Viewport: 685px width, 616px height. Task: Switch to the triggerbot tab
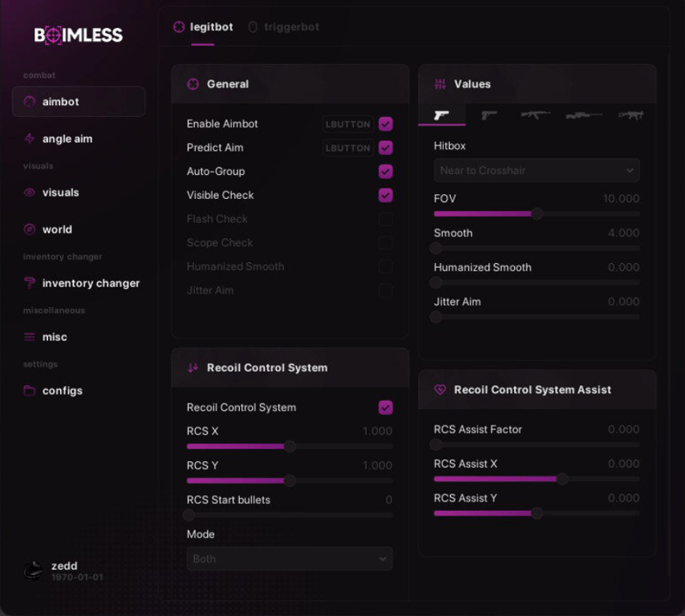coord(283,27)
